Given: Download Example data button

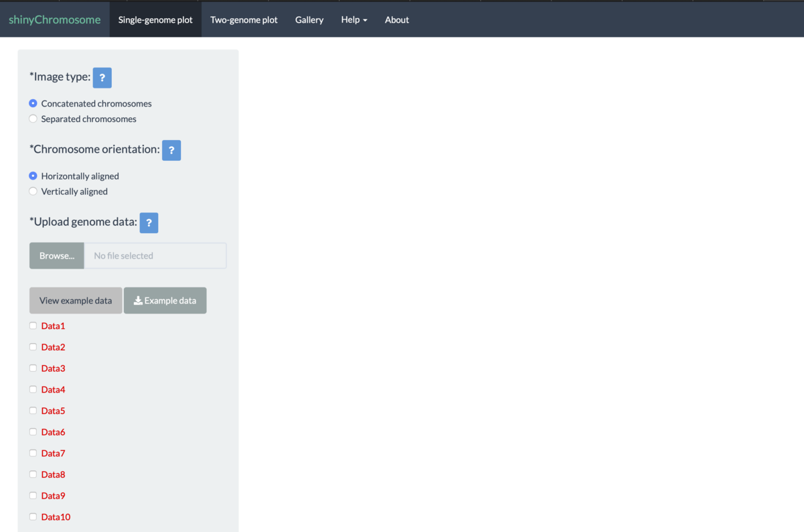Looking at the screenshot, I should [x=165, y=301].
